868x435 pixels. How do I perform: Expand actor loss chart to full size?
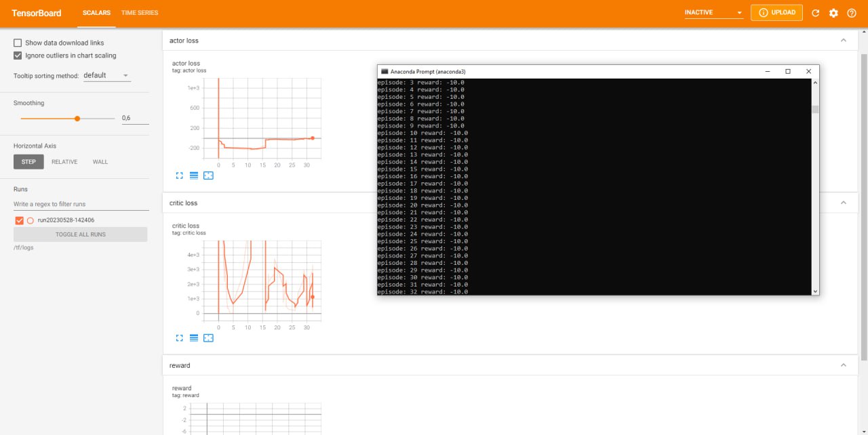pyautogui.click(x=180, y=175)
